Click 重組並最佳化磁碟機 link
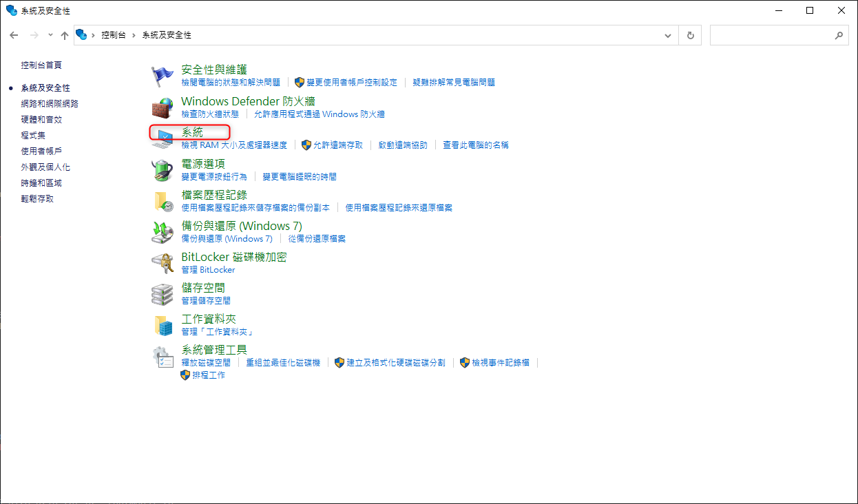The image size is (858, 504). 283,363
